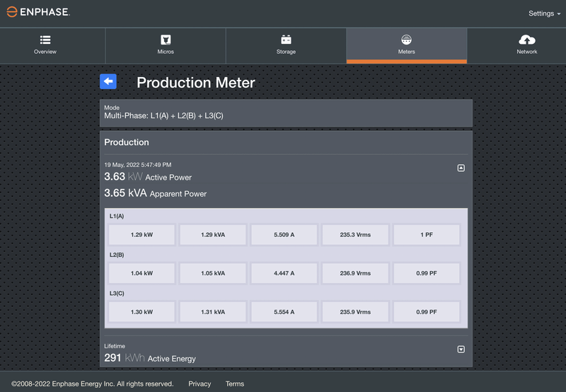
Task: Click the L3(C) 235.9 Vrms cell
Action: click(355, 311)
